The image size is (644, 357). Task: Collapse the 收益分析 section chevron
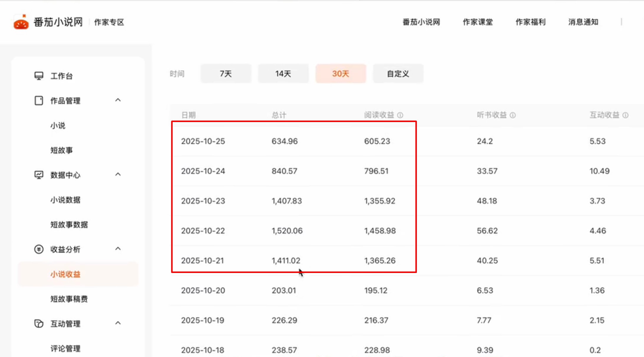tap(118, 249)
